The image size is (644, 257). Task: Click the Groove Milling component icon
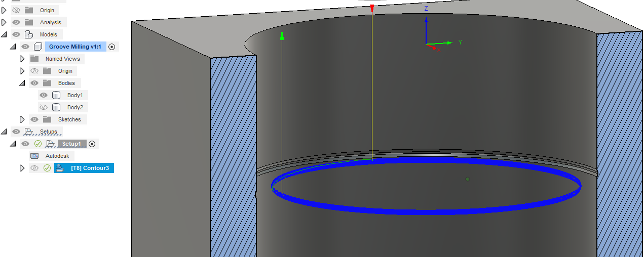click(x=38, y=47)
